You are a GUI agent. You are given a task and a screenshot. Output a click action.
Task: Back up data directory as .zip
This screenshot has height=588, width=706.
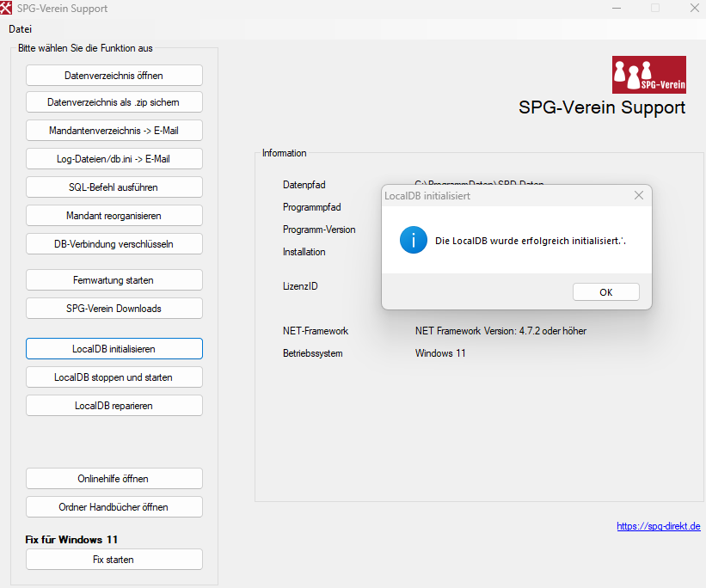click(x=114, y=102)
